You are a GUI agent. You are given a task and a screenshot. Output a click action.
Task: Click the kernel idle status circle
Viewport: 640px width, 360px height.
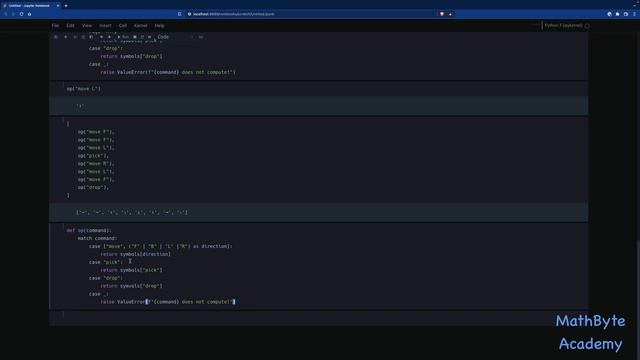(x=587, y=26)
